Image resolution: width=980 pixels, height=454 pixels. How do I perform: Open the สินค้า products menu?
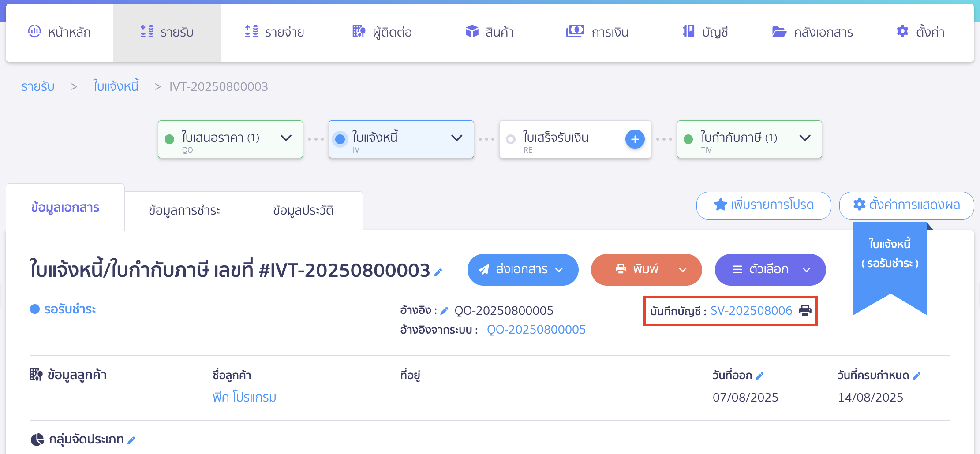[490, 32]
